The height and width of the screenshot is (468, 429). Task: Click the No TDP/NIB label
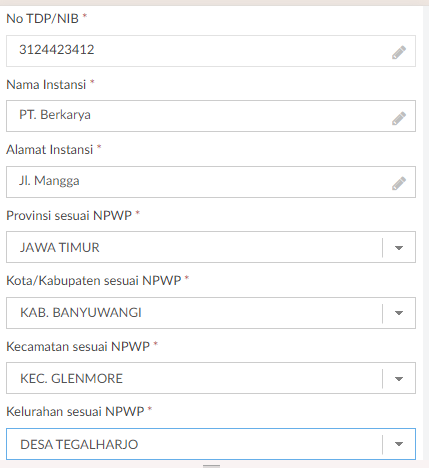tap(42, 19)
